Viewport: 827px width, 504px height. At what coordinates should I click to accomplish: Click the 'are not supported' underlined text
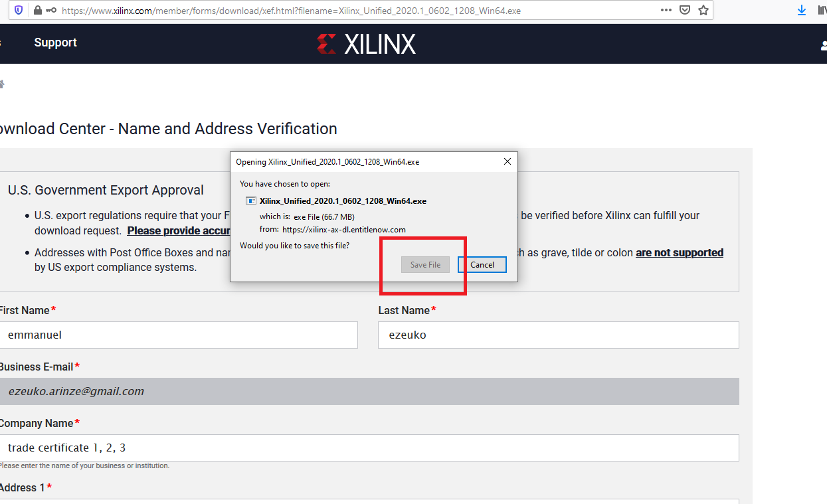pyautogui.click(x=679, y=252)
